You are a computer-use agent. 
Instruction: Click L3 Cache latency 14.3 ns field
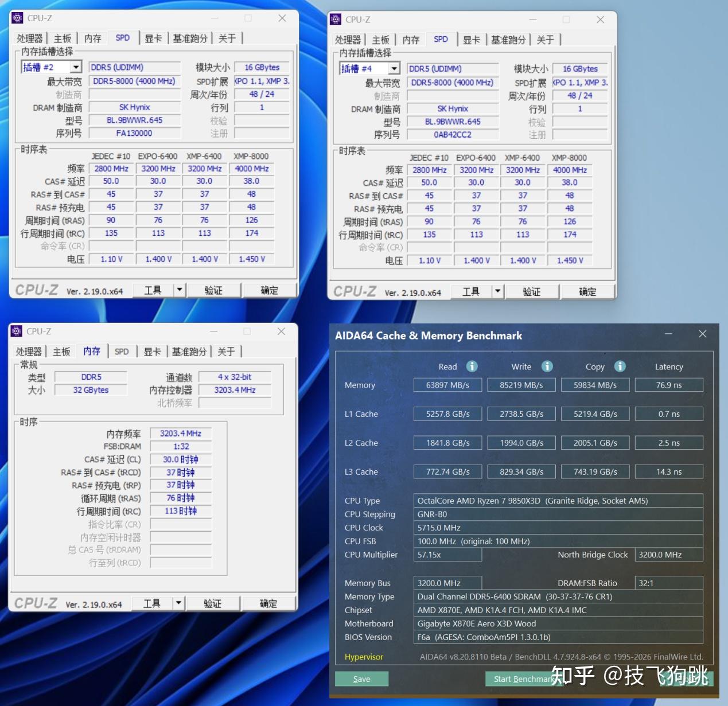[669, 471]
